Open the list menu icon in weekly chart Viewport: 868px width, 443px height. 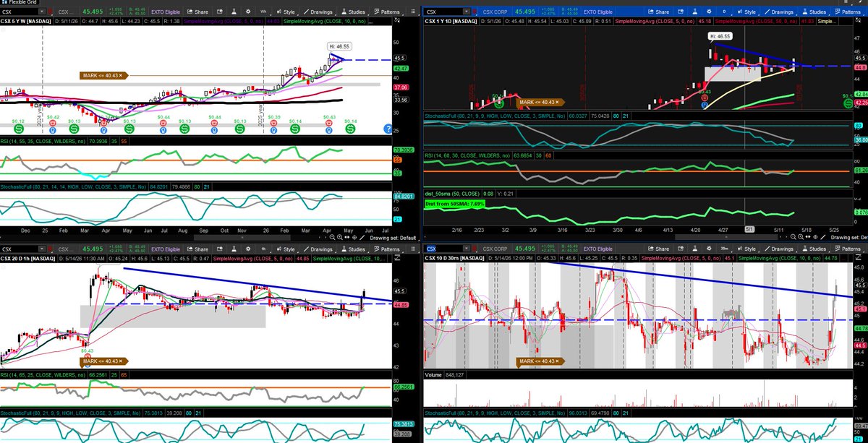tap(413, 12)
